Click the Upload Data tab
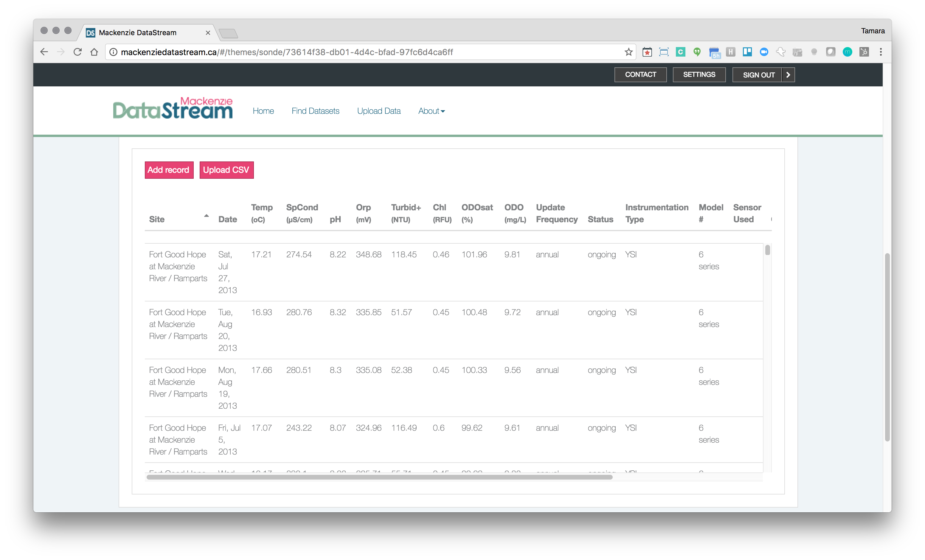This screenshot has width=925, height=560. click(x=379, y=111)
